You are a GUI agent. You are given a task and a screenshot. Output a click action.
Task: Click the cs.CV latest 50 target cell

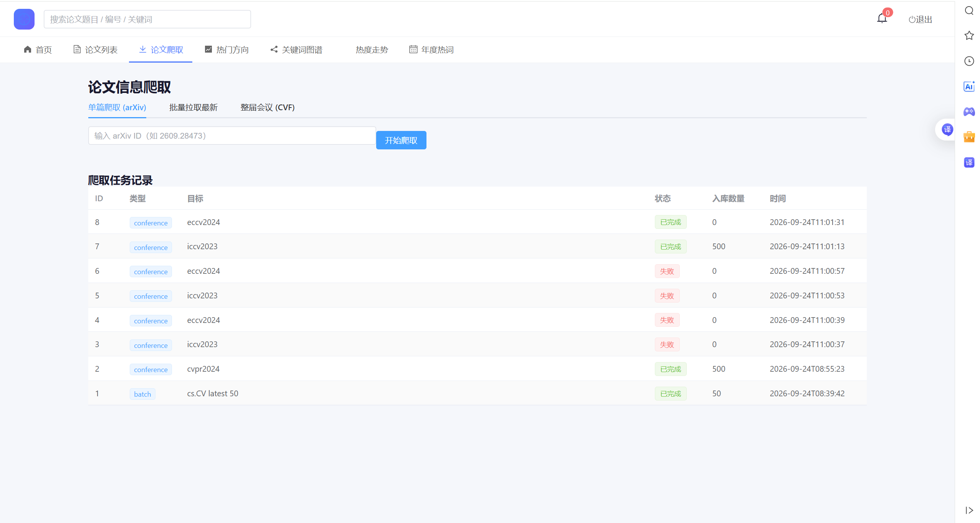click(x=213, y=393)
